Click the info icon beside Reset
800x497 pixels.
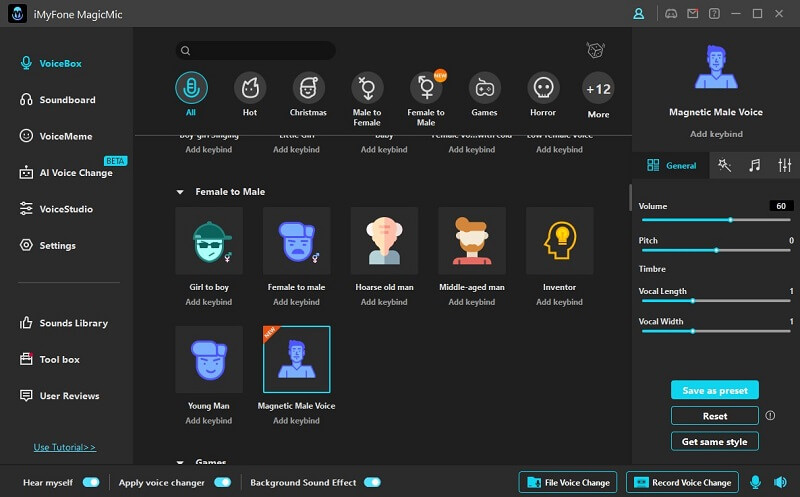pyautogui.click(x=770, y=416)
